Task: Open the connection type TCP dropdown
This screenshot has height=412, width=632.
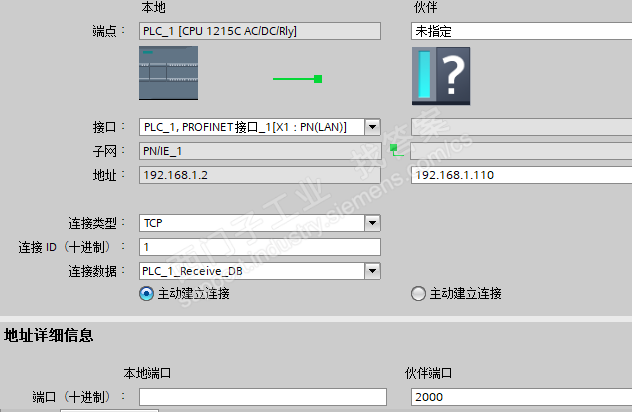Action: point(372,223)
